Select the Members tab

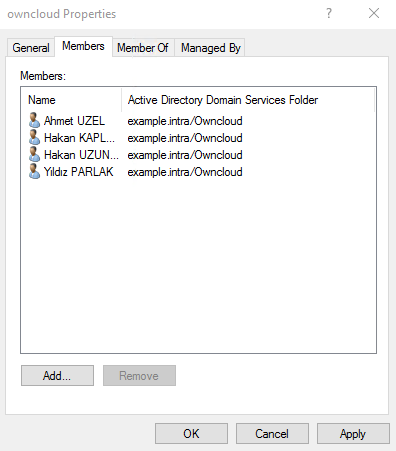(x=83, y=46)
